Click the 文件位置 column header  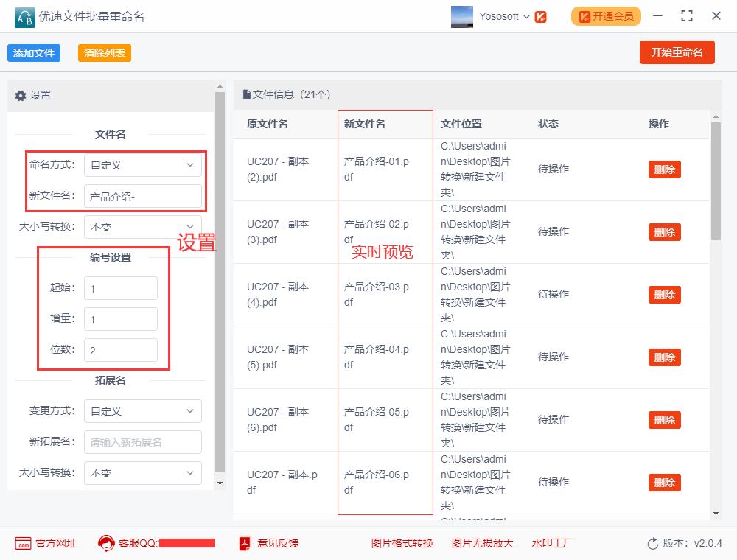461,124
